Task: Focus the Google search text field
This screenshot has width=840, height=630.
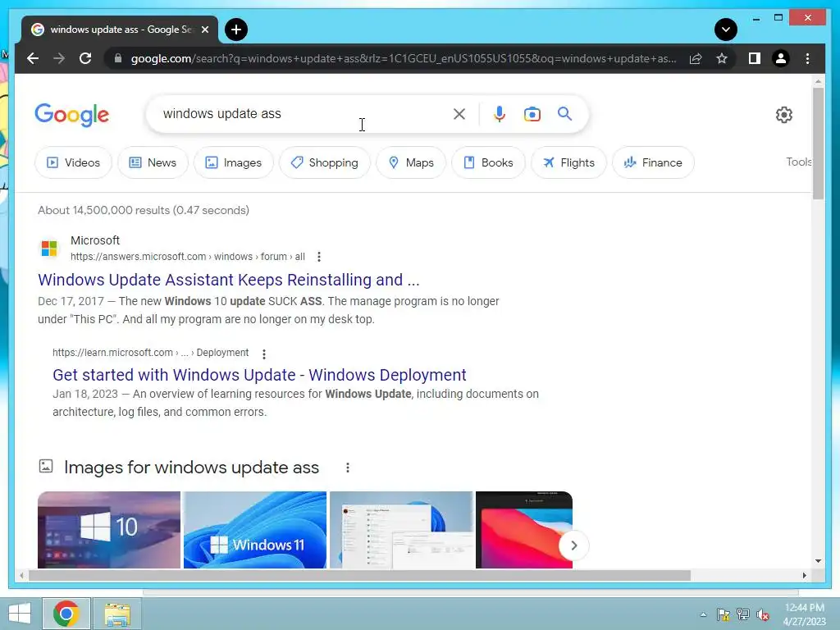Action: pyautogui.click(x=305, y=113)
